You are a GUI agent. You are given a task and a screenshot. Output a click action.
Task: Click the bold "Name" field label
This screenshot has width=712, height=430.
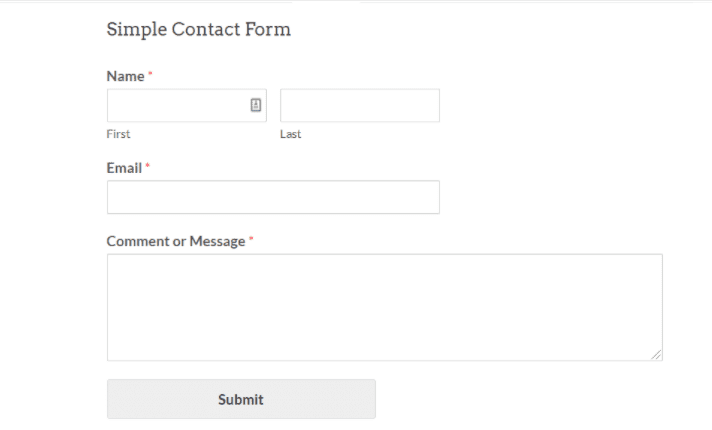tap(125, 76)
